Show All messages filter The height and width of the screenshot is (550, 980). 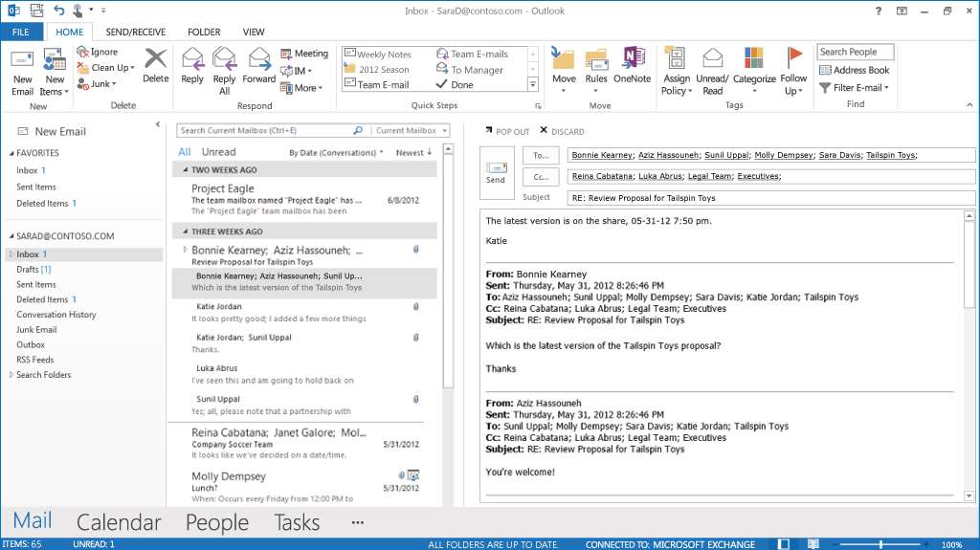coord(185,152)
